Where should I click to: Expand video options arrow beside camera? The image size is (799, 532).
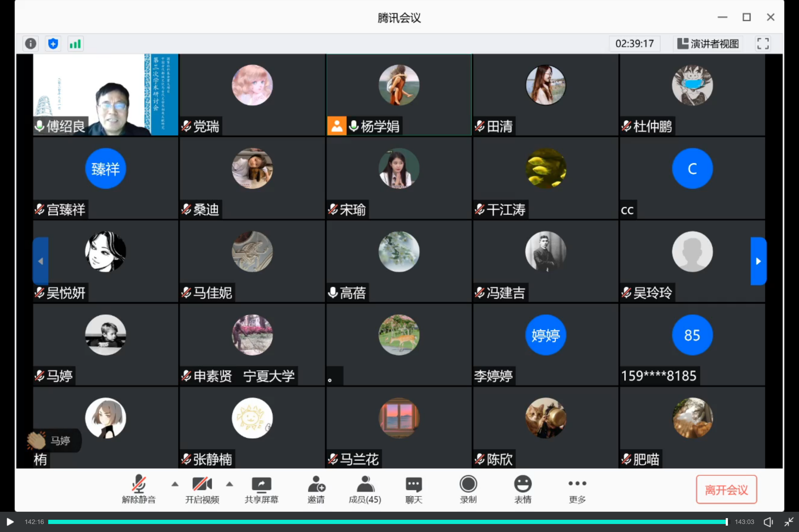click(x=230, y=484)
